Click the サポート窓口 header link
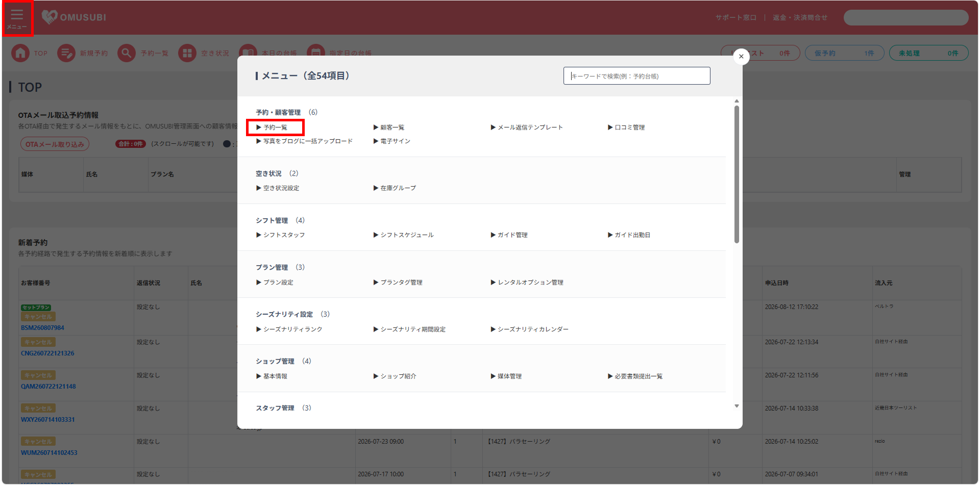Viewport: 980px width, 486px height. (x=736, y=17)
